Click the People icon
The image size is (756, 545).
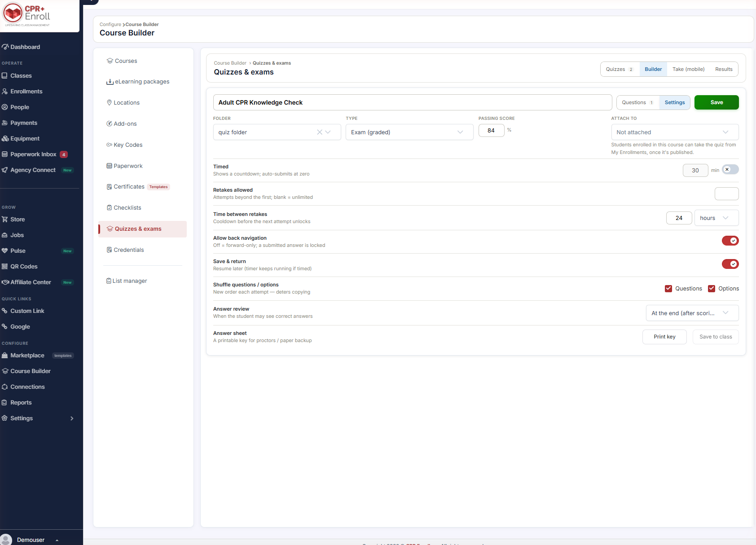click(4, 107)
